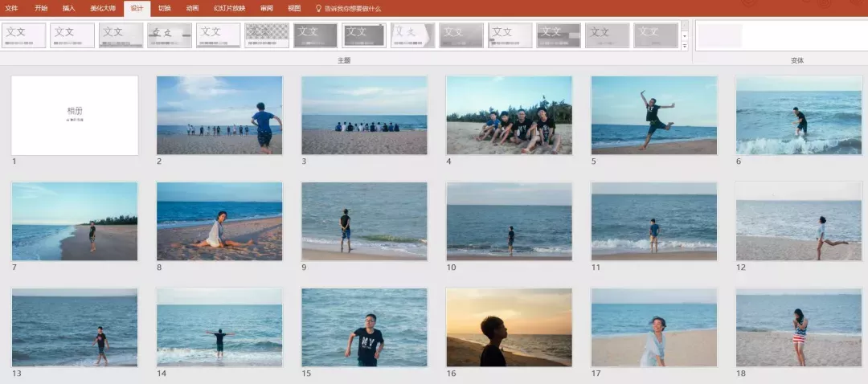Switch to the 插入 ribbon tab

(68, 8)
